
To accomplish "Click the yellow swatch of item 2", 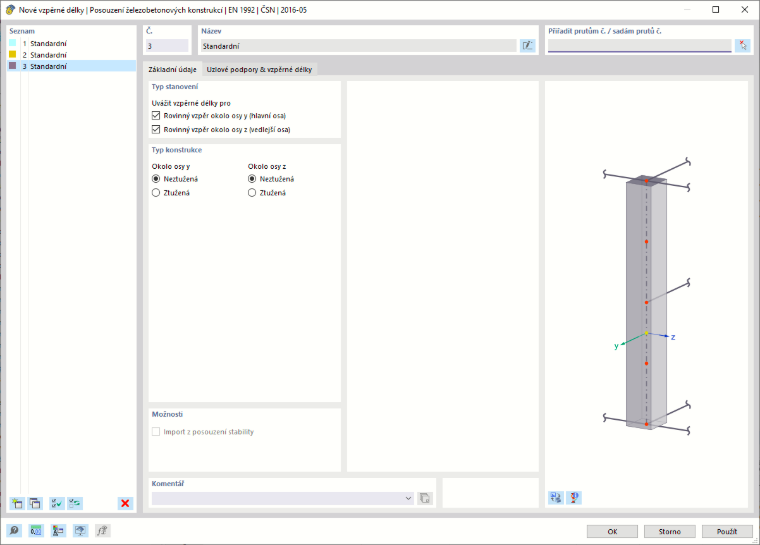I will click(13, 54).
